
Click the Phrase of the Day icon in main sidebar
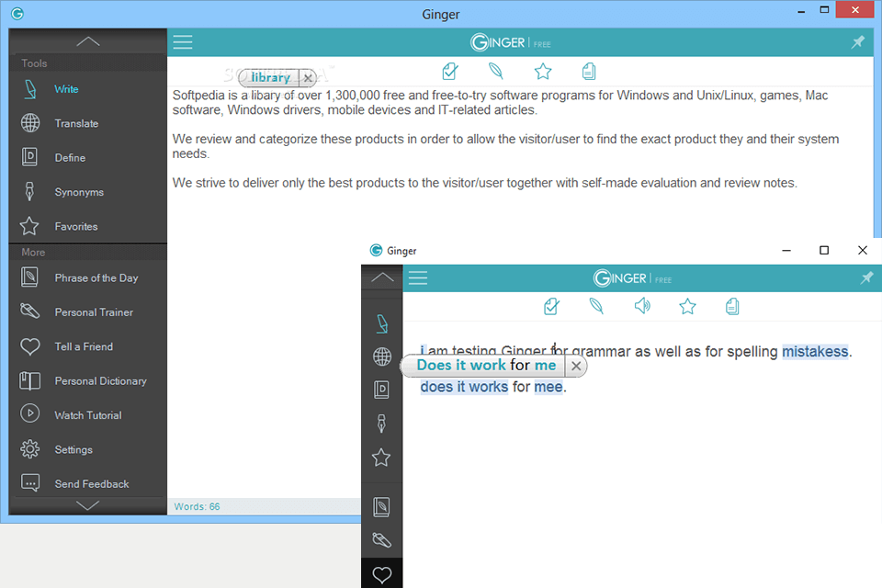(x=29, y=277)
